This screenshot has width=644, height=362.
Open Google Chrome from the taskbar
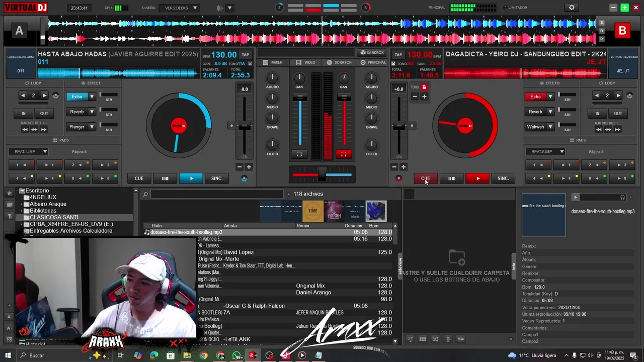[x=203, y=355]
